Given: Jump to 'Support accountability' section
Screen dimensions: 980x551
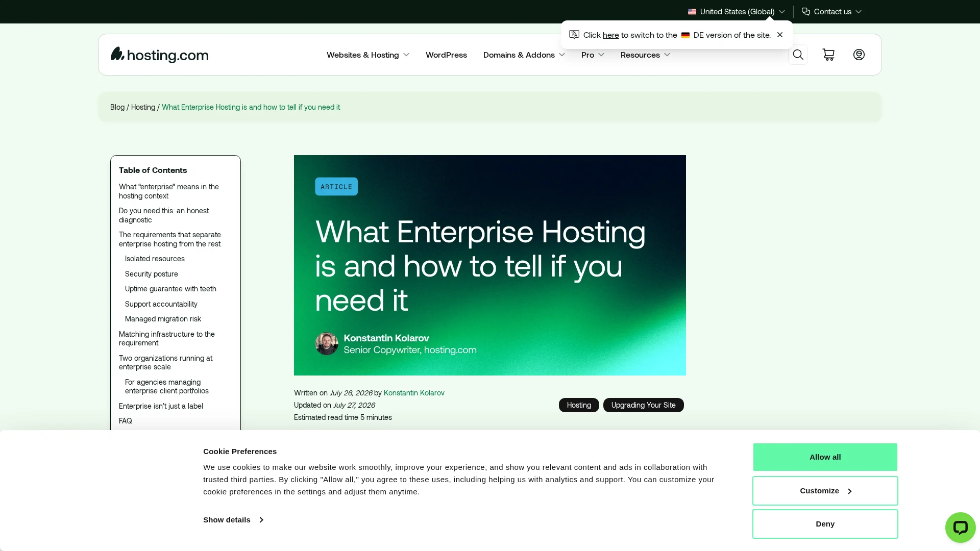Looking at the screenshot, I should pos(161,304).
